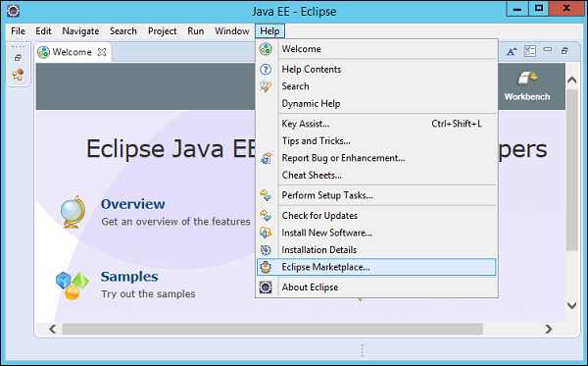Image resolution: width=588 pixels, height=366 pixels.
Task: Select Install New Software entry
Action: 376,233
